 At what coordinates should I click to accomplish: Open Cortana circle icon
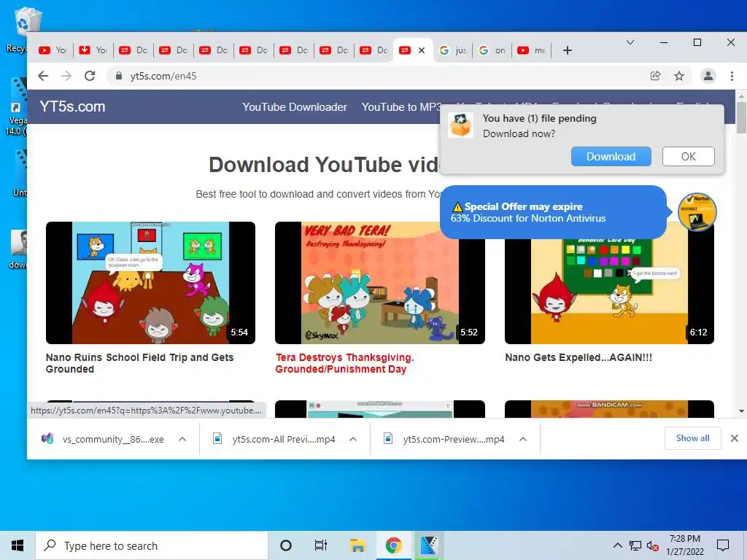(x=286, y=545)
